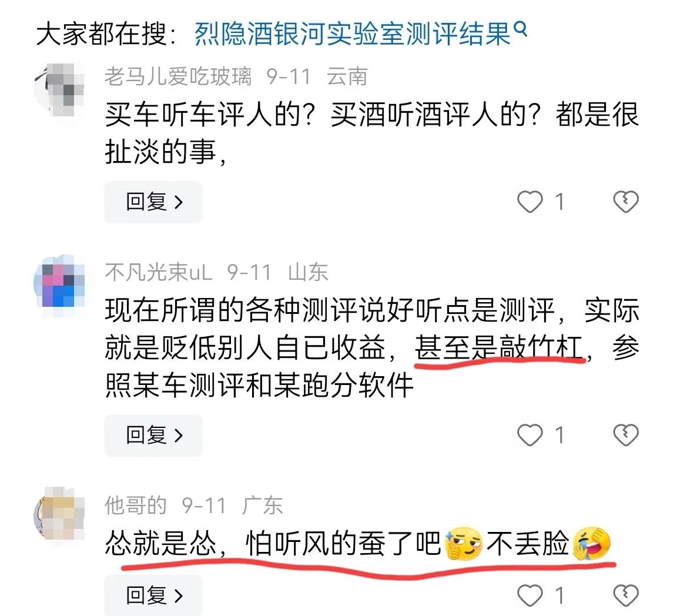
Task: Open 不凡光束uL's profile avatar
Action: click(x=59, y=280)
